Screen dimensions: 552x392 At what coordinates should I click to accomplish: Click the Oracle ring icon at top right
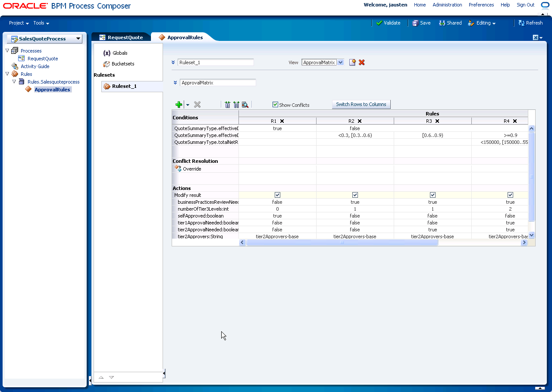click(x=545, y=5)
